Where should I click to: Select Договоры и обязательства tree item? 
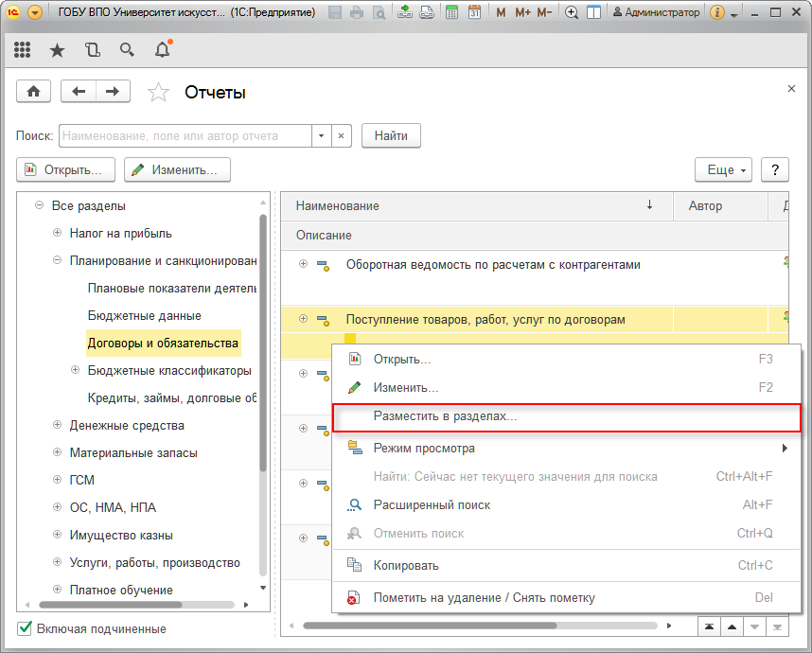pos(163,343)
